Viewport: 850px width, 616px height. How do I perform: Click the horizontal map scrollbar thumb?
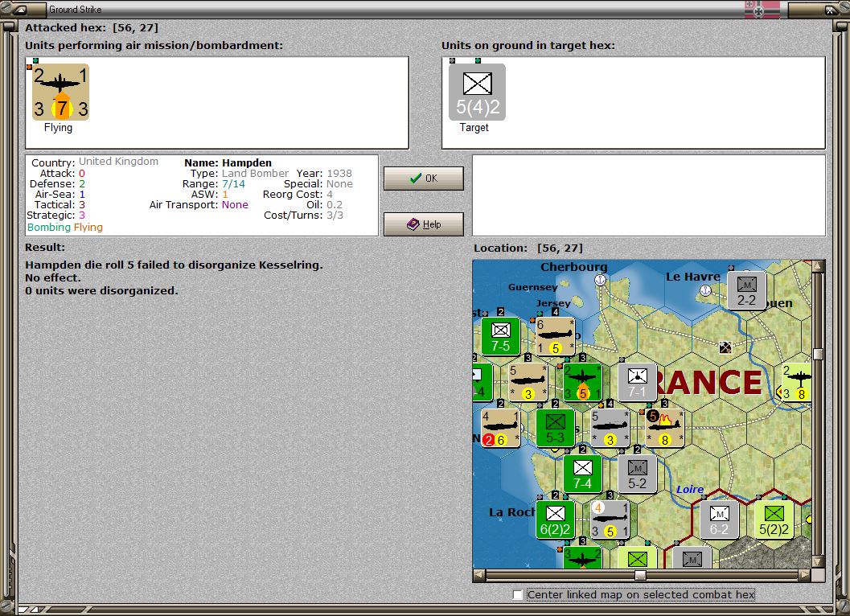point(641,576)
